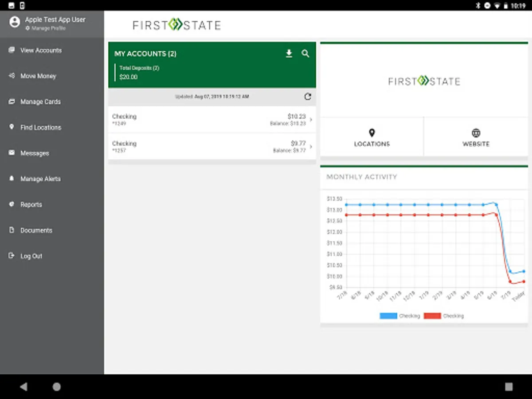Toggle the red Checking legend swatch
Image resolution: width=532 pixels, height=399 pixels.
click(x=432, y=316)
